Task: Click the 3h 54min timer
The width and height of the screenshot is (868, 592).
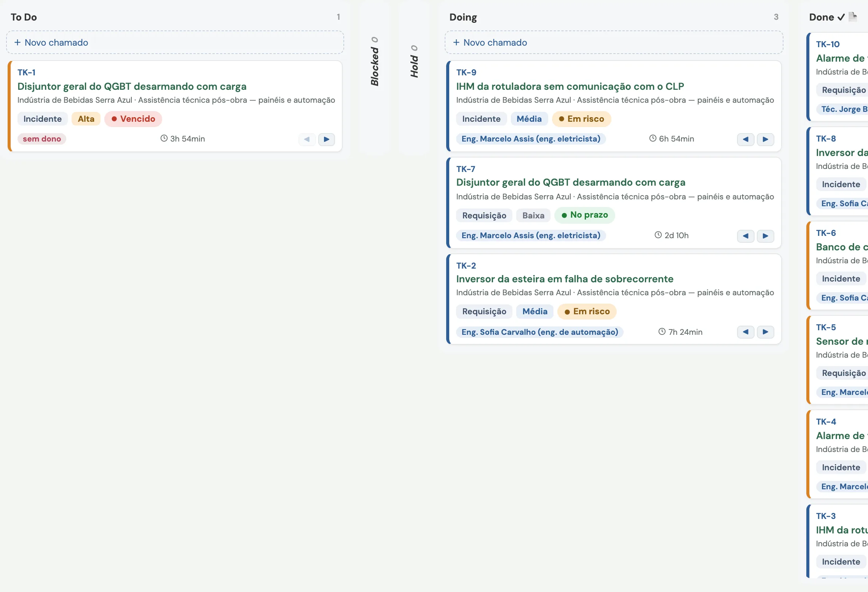Action: coord(183,138)
